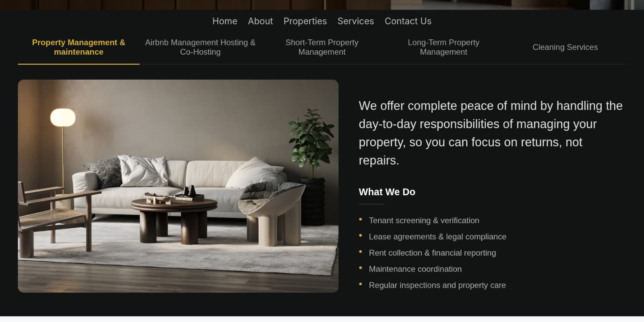Click Rent collection & financial reporting item
This screenshot has height=322, width=644.
tap(432, 253)
